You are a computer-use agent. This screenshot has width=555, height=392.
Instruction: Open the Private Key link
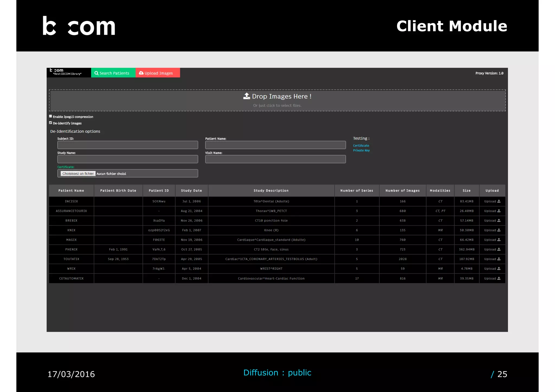[x=361, y=150]
